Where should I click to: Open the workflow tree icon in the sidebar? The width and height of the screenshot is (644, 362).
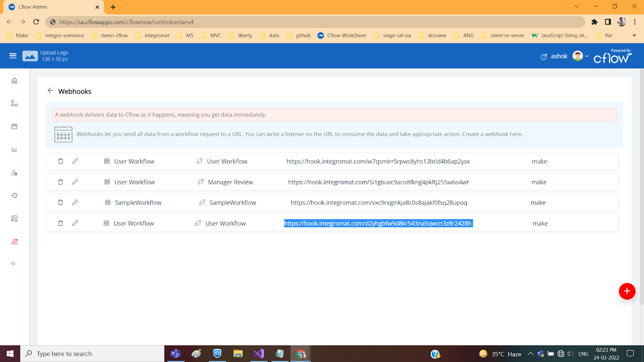14,103
